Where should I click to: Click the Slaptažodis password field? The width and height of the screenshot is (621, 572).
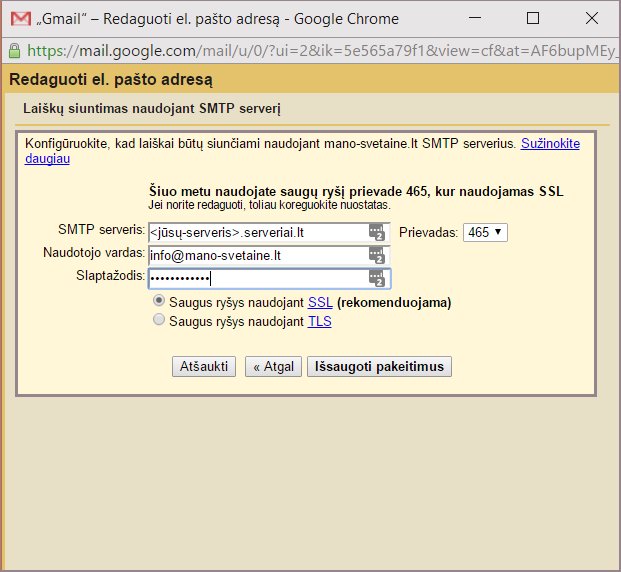pos(255,278)
